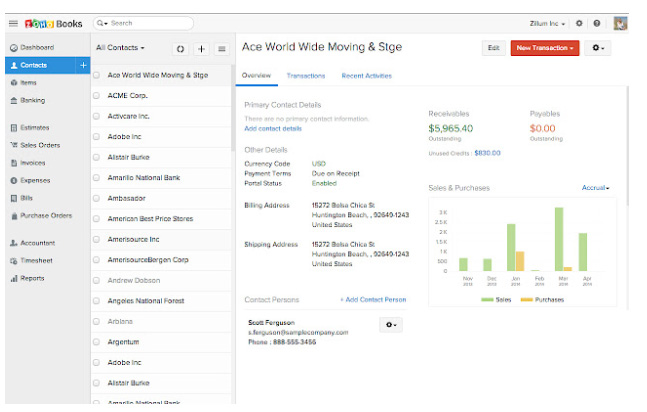Select AmerisourceBergen Corp in contacts list
The width and height of the screenshot is (647, 412).
coord(161,260)
